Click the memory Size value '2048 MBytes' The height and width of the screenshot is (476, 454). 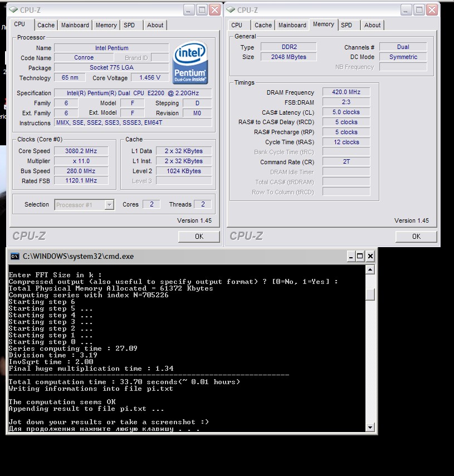pos(289,57)
